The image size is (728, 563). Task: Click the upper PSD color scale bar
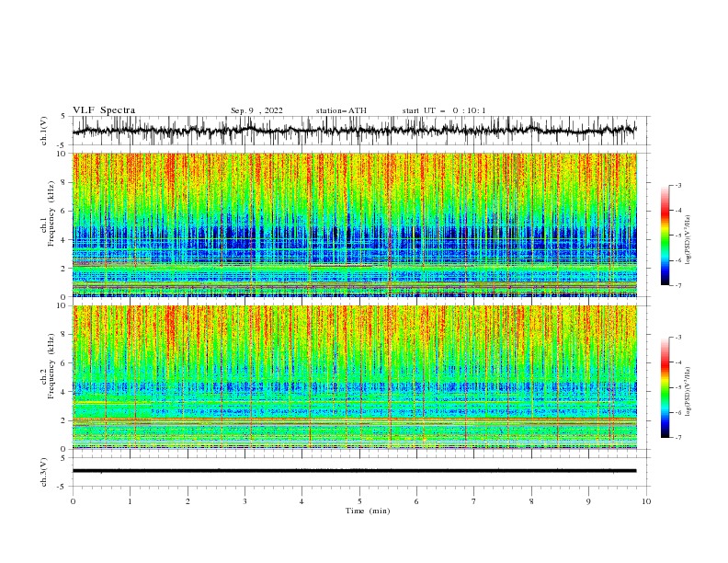click(665, 236)
